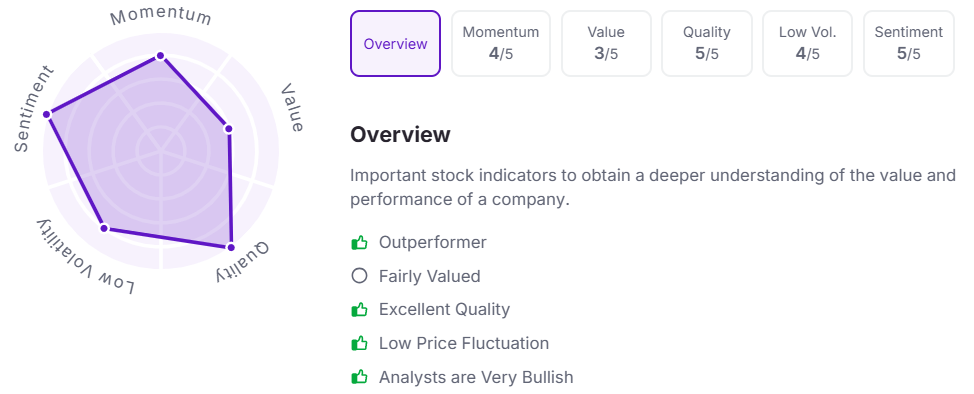Click the thumbs-up icon beside Excellent Quality
Screen dimensions: 974x394
click(359, 309)
